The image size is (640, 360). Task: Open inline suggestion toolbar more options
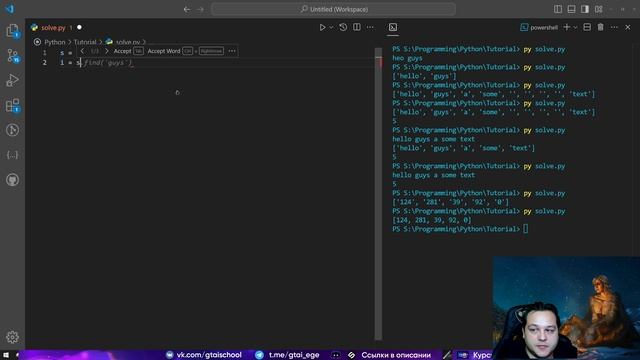coord(232,51)
